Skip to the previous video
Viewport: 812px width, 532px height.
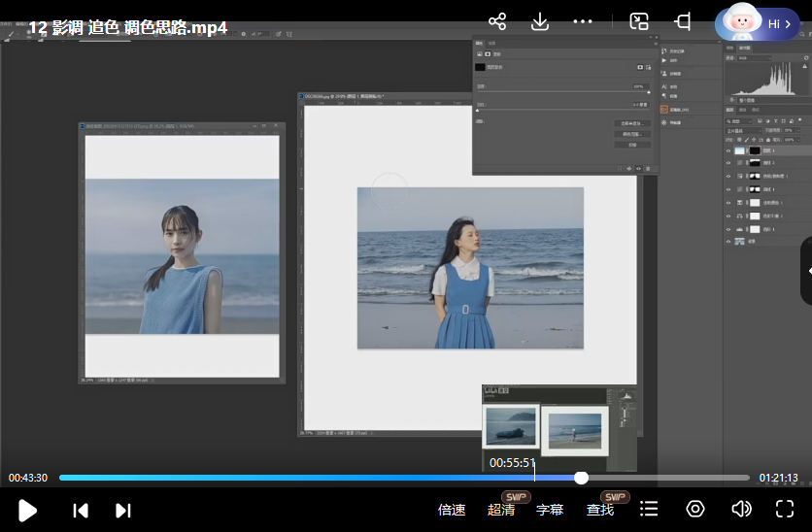point(82,510)
